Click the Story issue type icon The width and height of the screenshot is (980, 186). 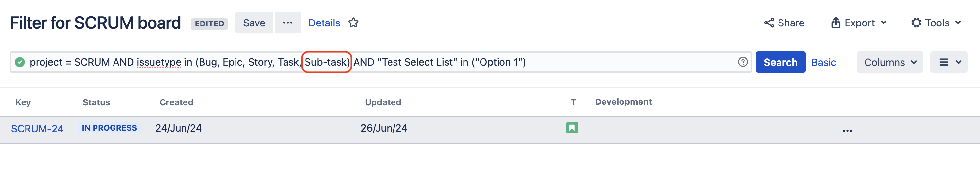[x=571, y=128]
